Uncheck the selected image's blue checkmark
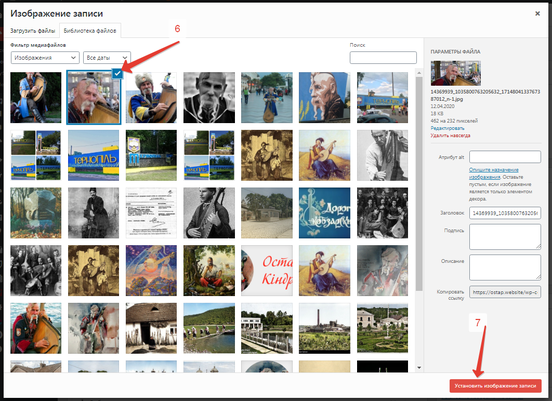552x401 pixels. [117, 74]
